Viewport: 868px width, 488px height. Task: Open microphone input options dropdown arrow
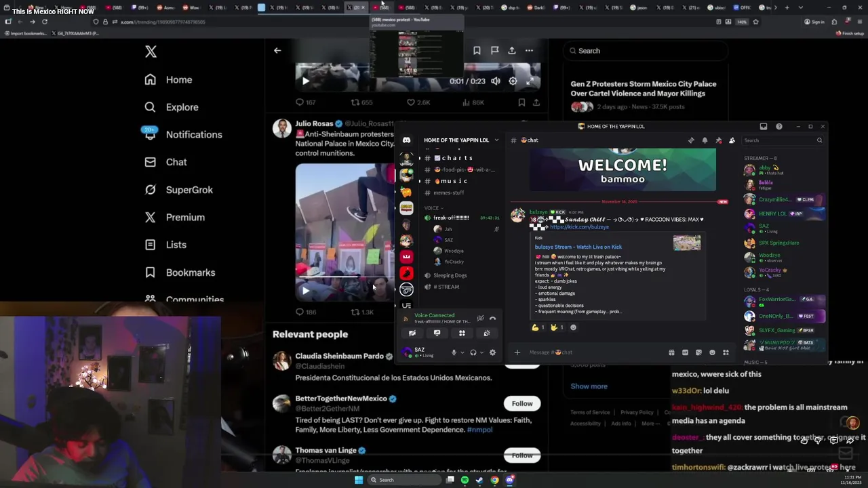[462, 352]
